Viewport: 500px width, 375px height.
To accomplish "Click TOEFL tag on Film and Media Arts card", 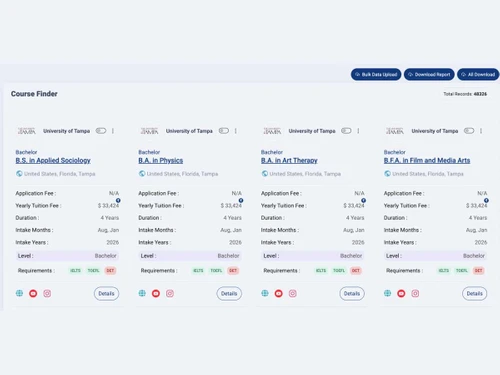I will [461, 270].
